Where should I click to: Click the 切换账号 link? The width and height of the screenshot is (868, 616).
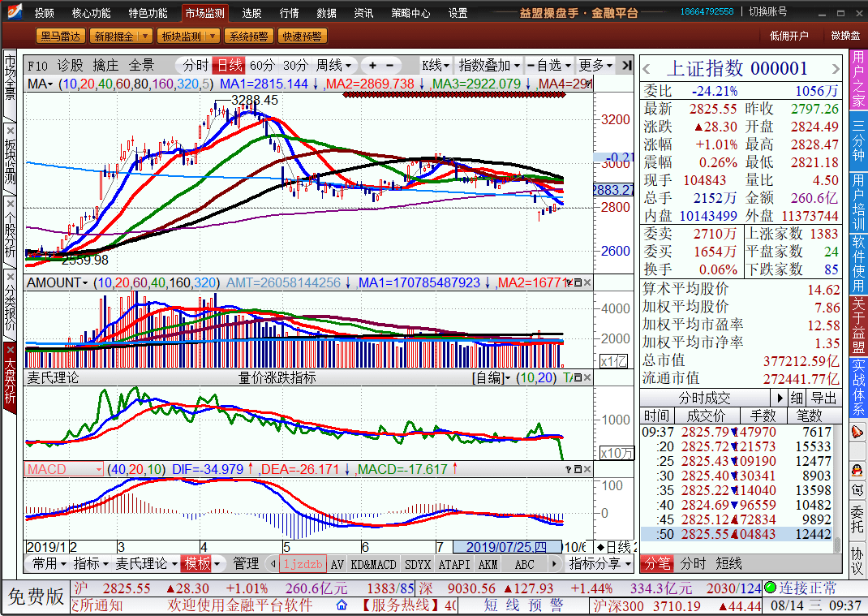[x=767, y=11]
